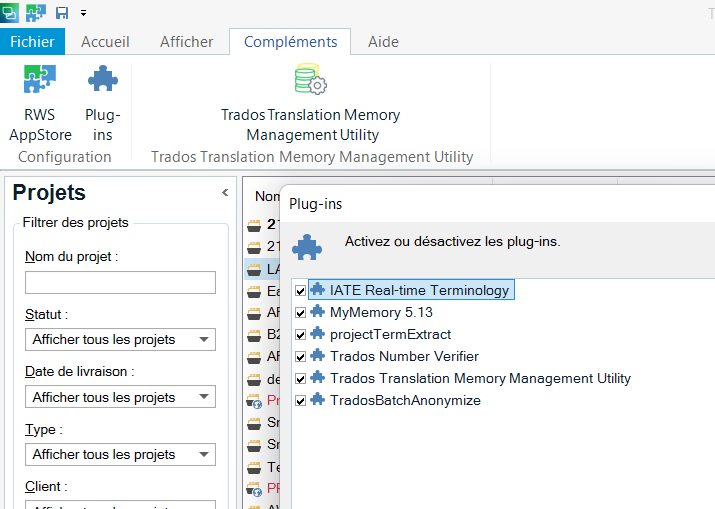Uncheck IATE Real-time Terminology plug-in

[x=300, y=291]
